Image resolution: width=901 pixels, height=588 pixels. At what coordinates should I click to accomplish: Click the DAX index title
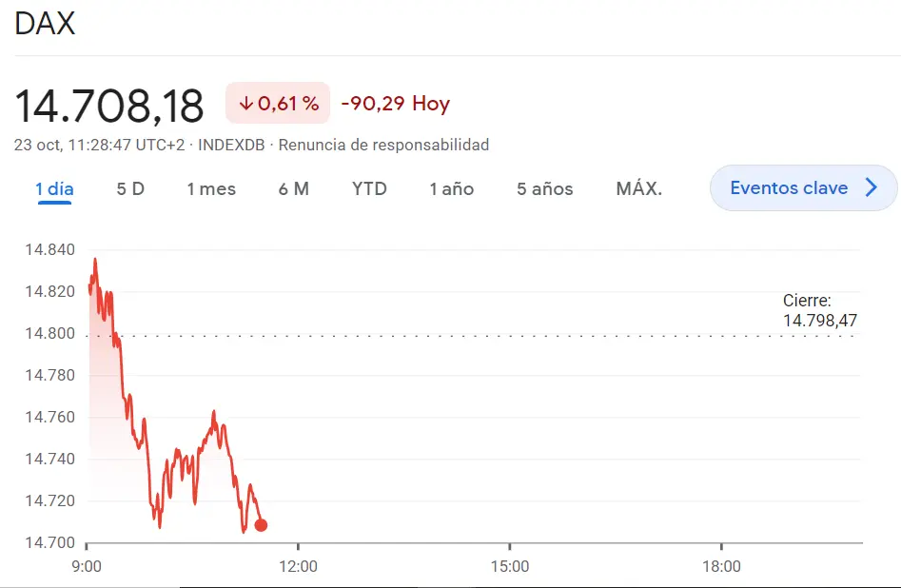click(x=44, y=23)
